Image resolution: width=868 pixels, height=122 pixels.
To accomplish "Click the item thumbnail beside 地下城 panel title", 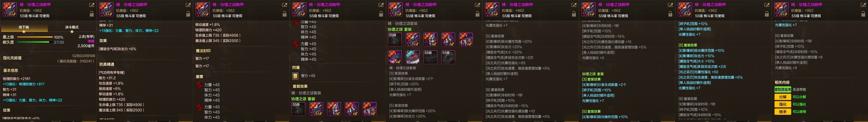I will click(x=9, y=9).
